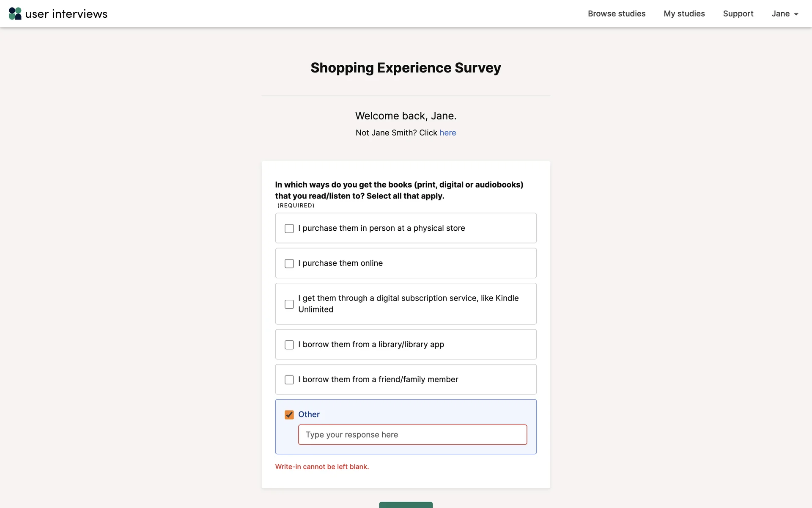
Task: Select the library/library app checkbox
Action: coord(289,345)
